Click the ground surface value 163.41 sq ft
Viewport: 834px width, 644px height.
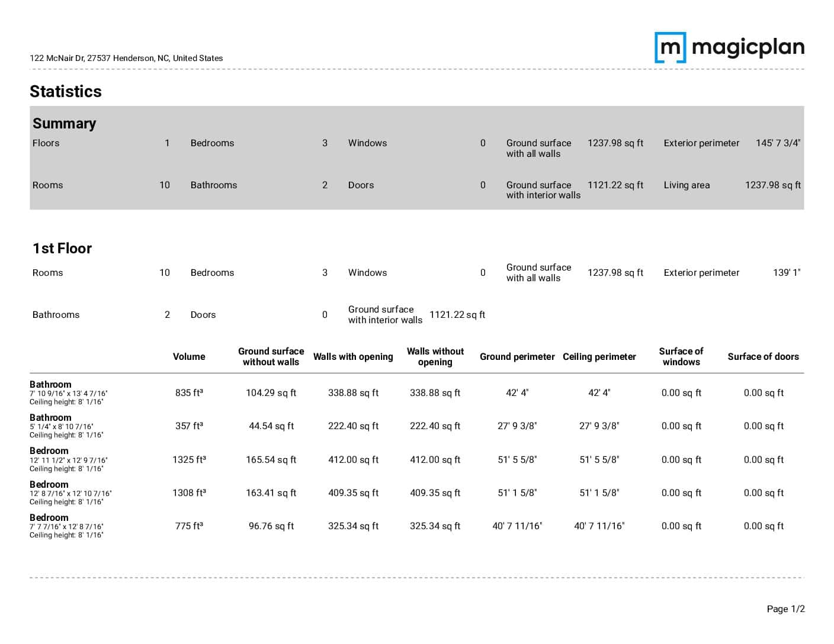click(x=271, y=492)
